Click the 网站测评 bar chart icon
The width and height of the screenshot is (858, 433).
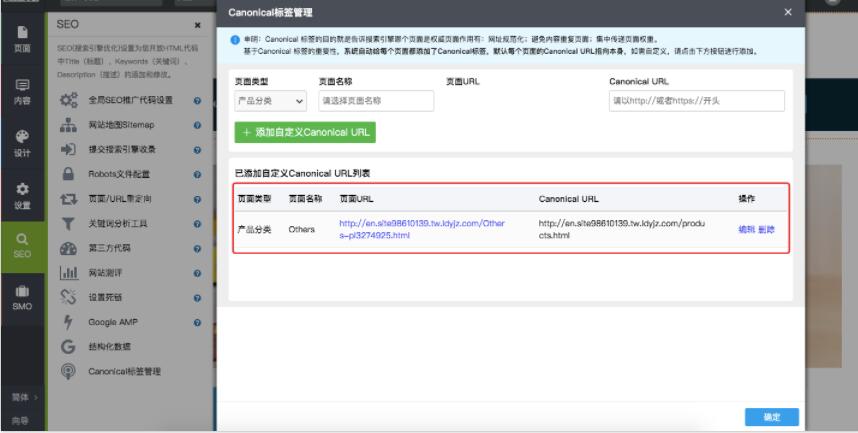[70, 271]
